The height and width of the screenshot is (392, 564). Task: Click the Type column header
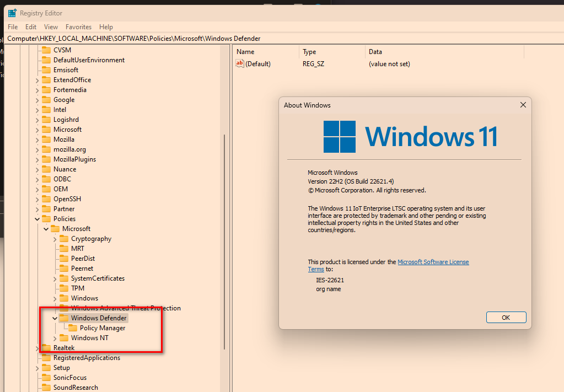(332, 52)
